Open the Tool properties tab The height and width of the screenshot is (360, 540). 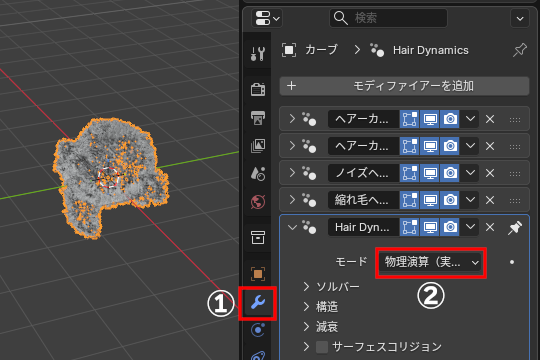coord(258,54)
